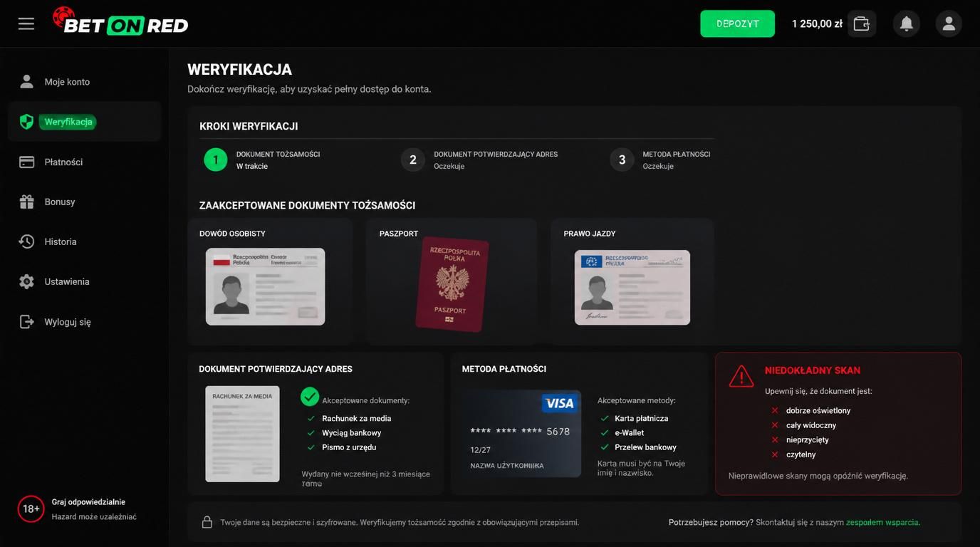
Task: Click the Rachunek za media document thumbnail
Action: pos(242,434)
